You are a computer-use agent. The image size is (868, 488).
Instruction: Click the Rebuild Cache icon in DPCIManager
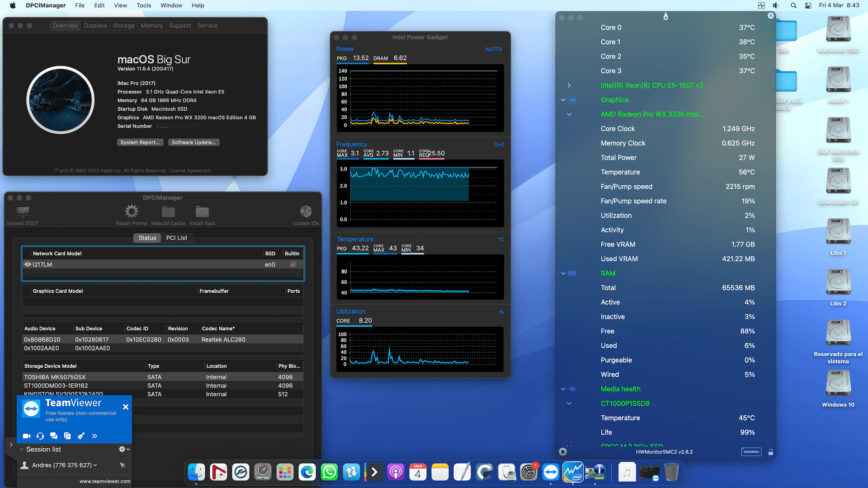point(168,211)
